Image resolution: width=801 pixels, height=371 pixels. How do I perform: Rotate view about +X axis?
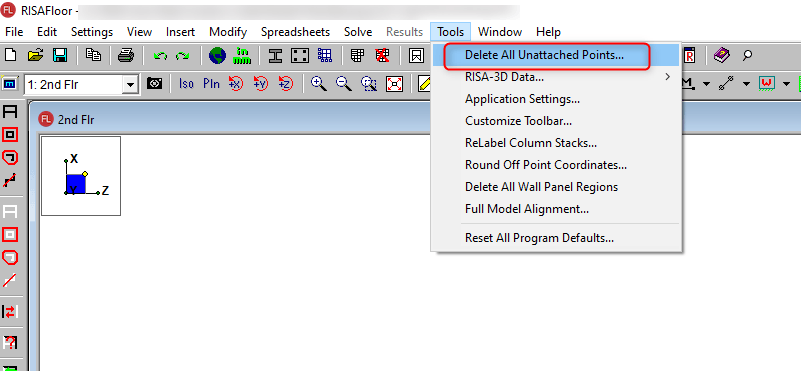click(x=235, y=84)
